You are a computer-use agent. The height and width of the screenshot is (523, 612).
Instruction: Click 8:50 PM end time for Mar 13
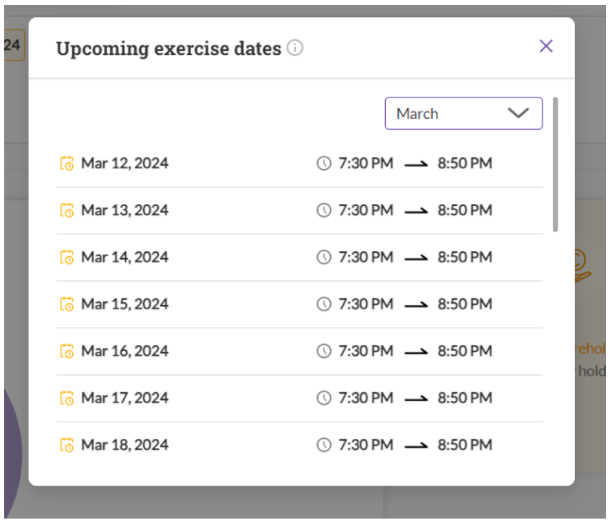[x=464, y=210]
